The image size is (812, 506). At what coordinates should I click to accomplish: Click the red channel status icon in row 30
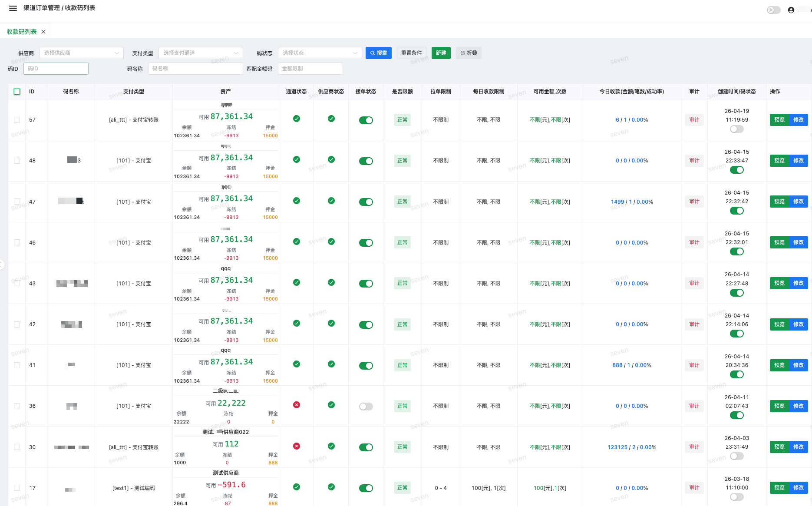click(x=297, y=446)
